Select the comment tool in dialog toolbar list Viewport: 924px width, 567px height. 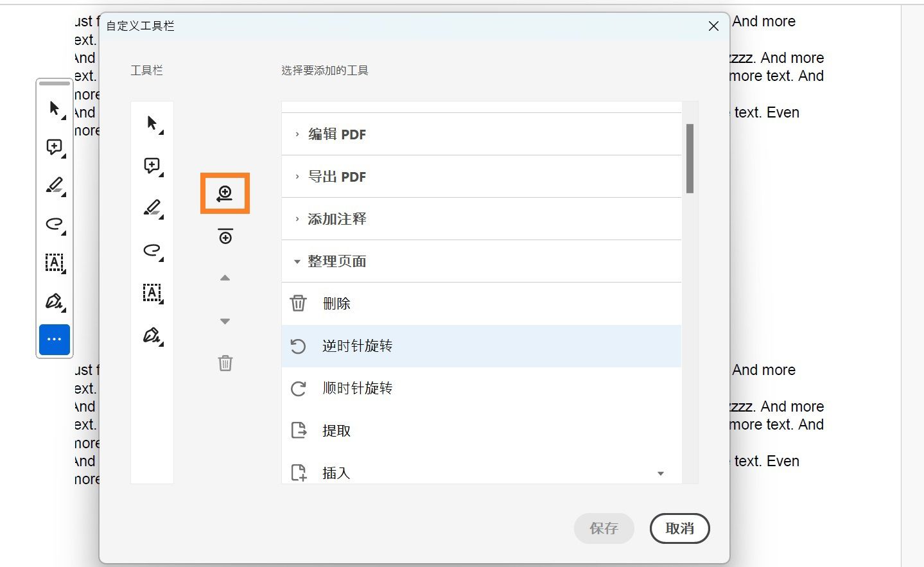pyautogui.click(x=152, y=166)
